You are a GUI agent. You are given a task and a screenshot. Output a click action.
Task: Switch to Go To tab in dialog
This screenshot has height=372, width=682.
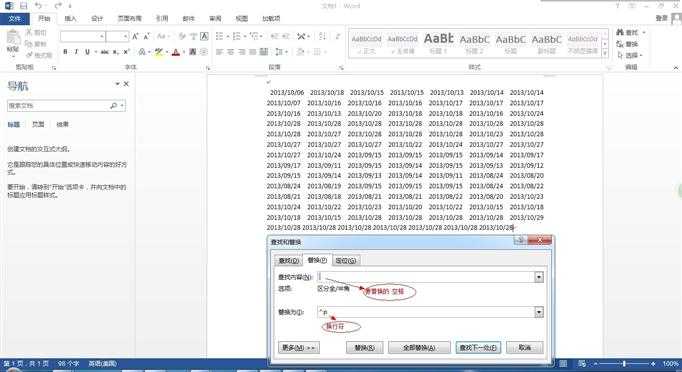(346, 260)
